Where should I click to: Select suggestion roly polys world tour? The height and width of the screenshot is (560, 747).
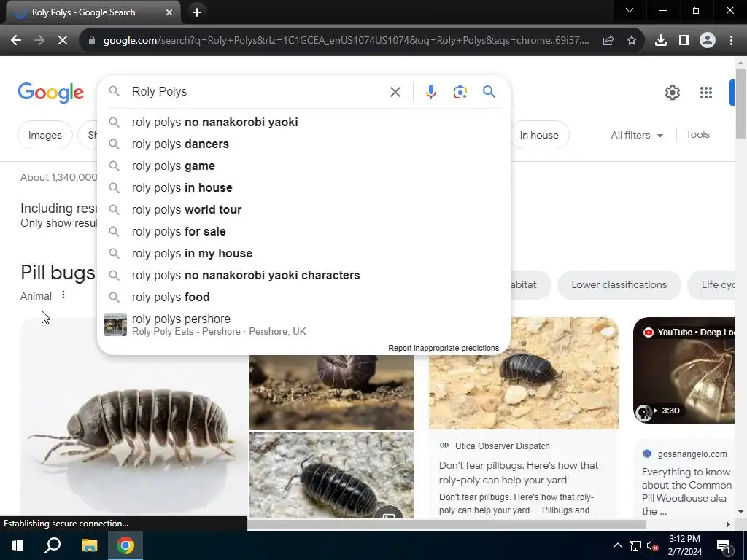coord(304,209)
